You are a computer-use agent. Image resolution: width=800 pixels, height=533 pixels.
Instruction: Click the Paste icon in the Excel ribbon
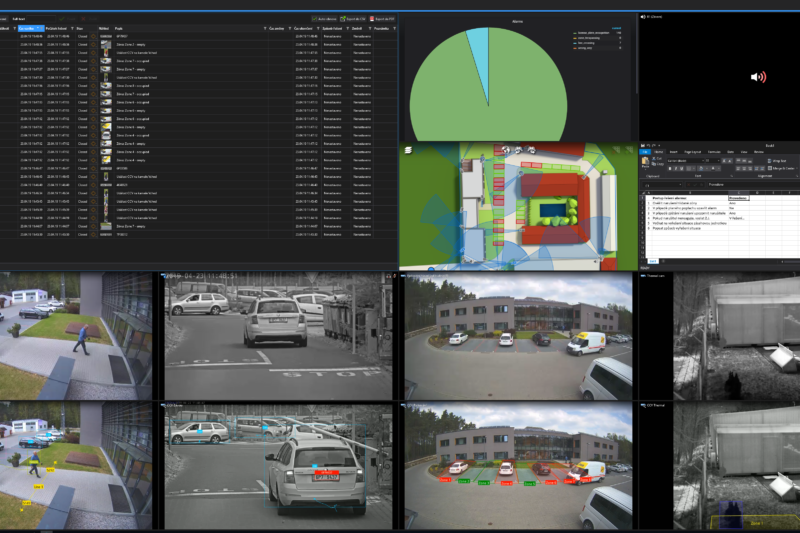(x=646, y=162)
